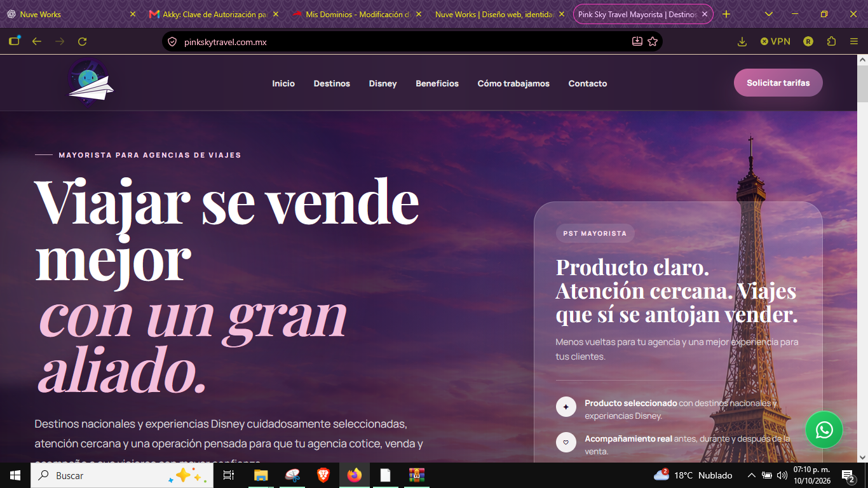Click the page vertical scrollbar thumb

862,84
